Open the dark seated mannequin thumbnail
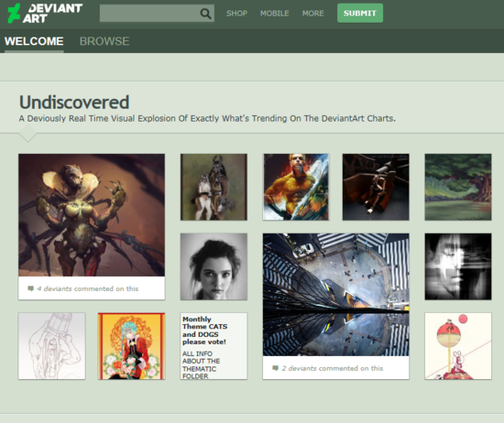This screenshot has height=423, width=504. click(376, 187)
